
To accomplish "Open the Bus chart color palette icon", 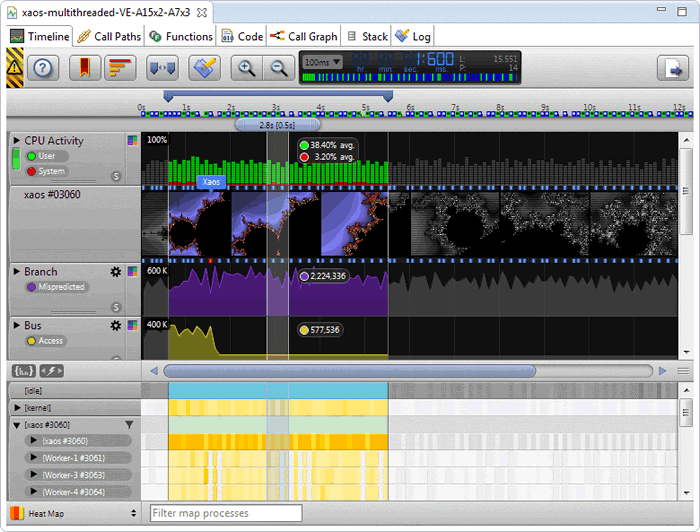I will (132, 326).
